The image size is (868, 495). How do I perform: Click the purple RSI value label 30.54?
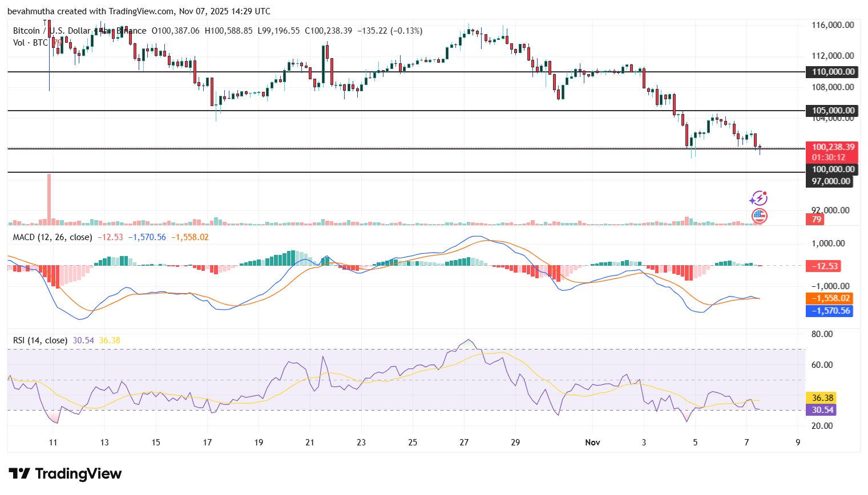point(820,411)
